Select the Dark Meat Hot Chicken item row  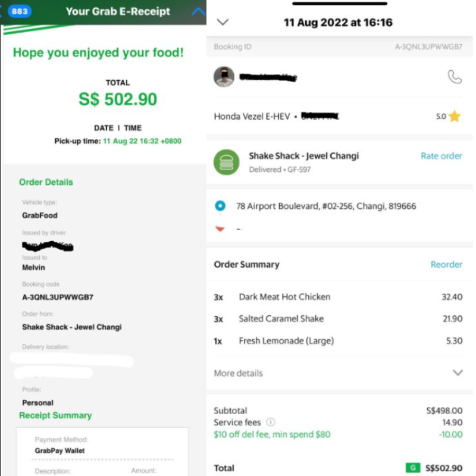point(338,296)
